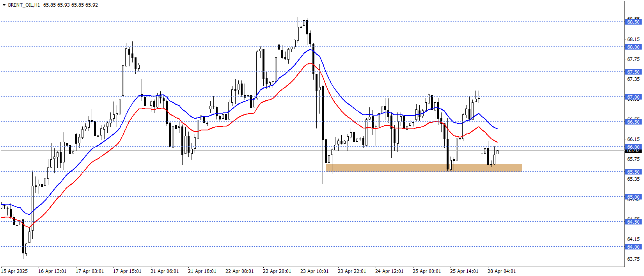Click the 15 Apr 2025 time axis label

14,271
